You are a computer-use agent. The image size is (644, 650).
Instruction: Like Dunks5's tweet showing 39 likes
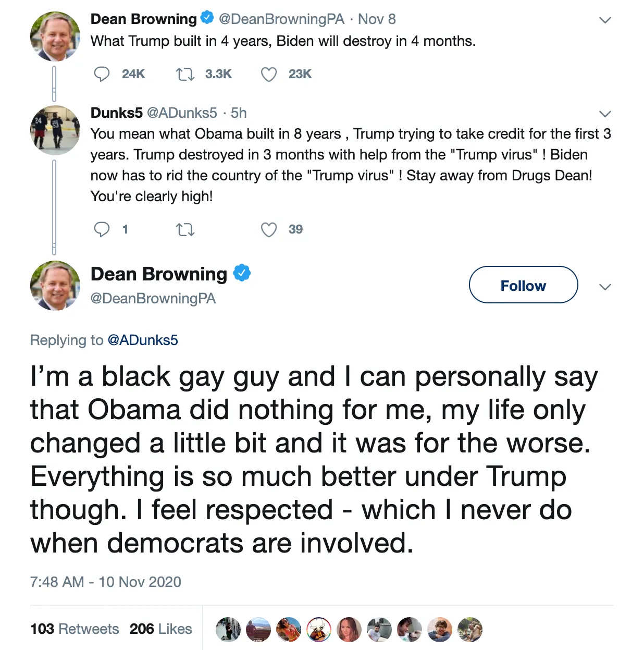(x=269, y=229)
